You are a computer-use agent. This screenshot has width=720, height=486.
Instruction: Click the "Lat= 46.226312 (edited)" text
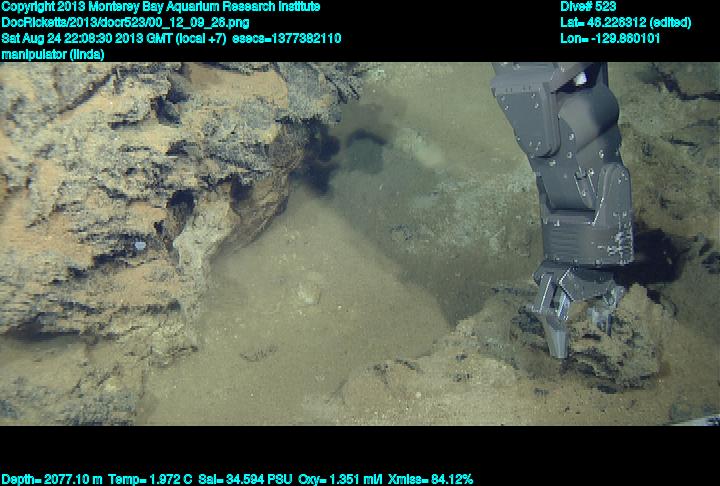coord(625,23)
